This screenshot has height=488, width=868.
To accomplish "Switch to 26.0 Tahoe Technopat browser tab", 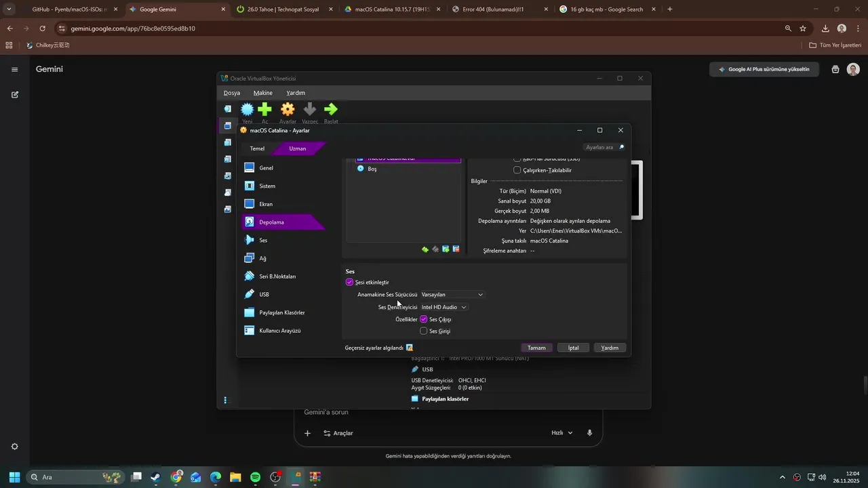I will (x=285, y=9).
